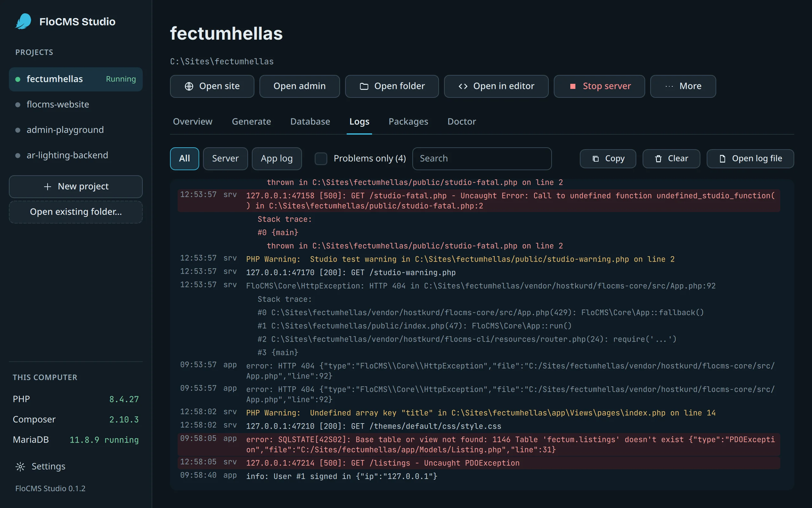Select the admin-playground project

[76, 130]
